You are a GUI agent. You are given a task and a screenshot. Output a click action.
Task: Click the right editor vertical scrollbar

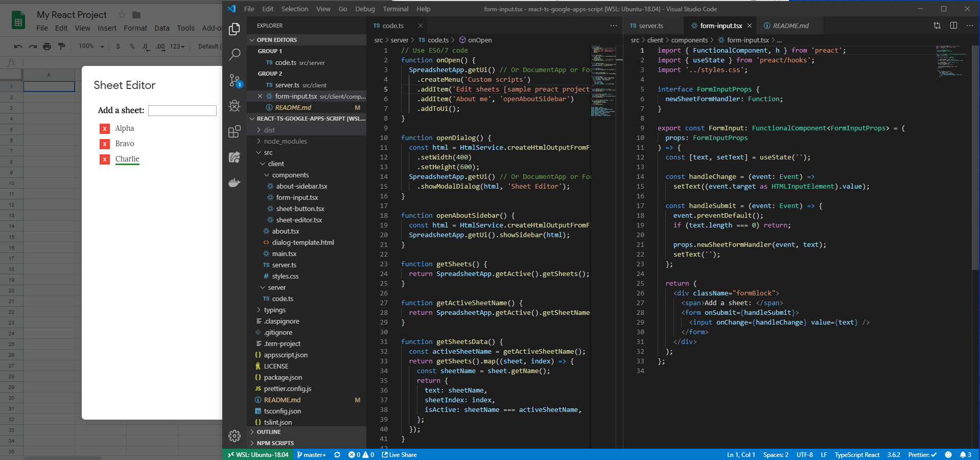pyautogui.click(x=975, y=157)
